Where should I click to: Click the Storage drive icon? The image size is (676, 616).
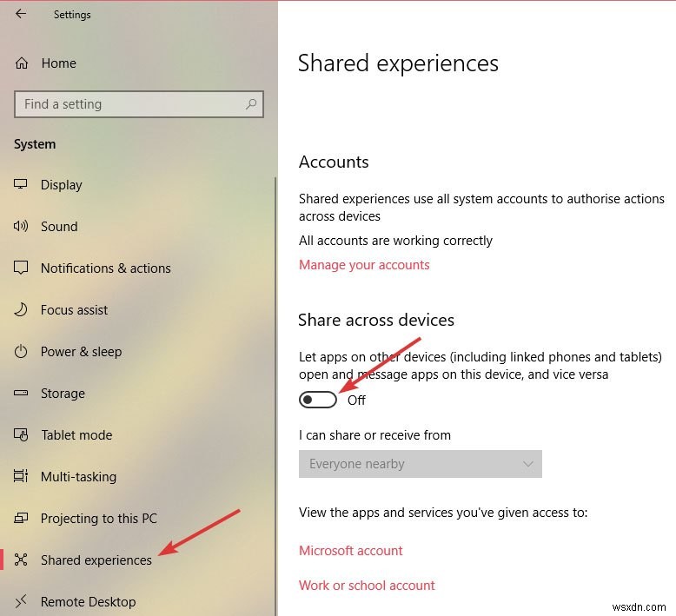click(x=21, y=393)
